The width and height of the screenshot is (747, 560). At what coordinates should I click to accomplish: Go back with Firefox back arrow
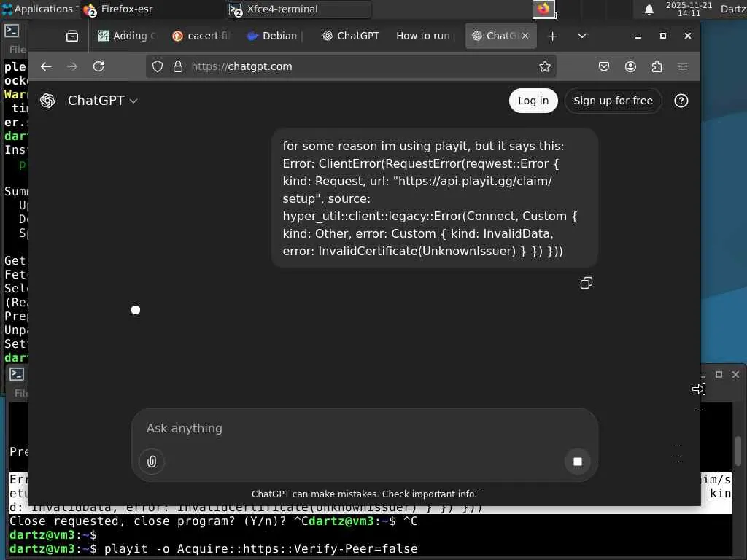coord(46,66)
